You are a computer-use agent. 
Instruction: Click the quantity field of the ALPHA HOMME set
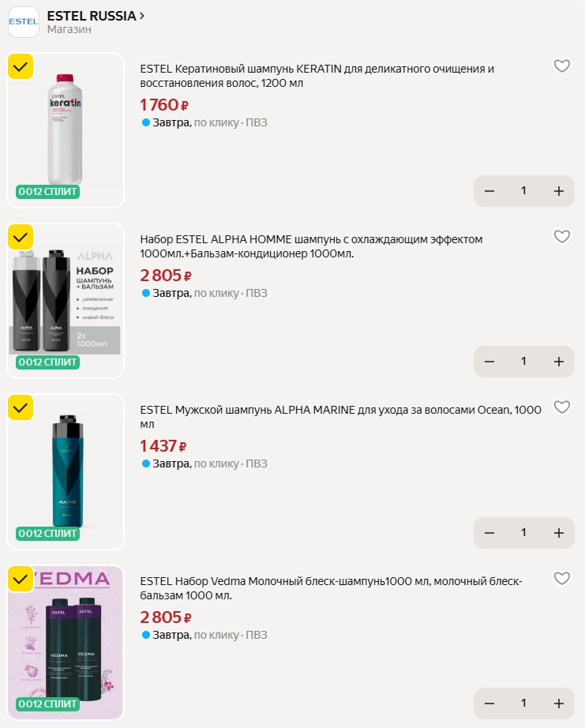click(x=523, y=362)
